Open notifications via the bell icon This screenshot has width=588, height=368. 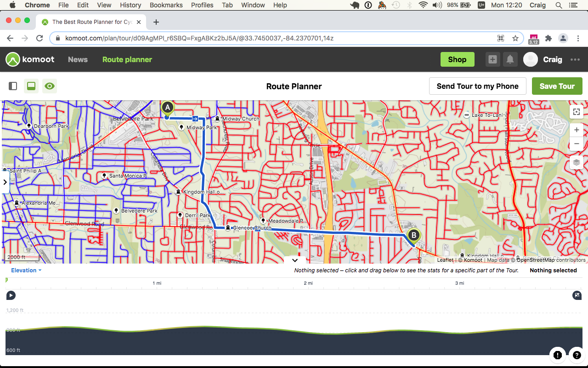(510, 59)
